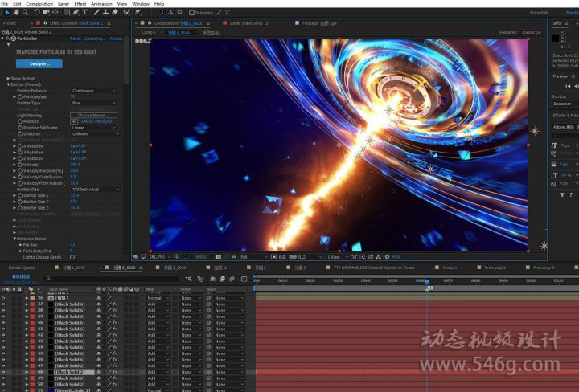Click the Choose Names... button
The width and height of the screenshot is (579, 392).
(x=93, y=116)
